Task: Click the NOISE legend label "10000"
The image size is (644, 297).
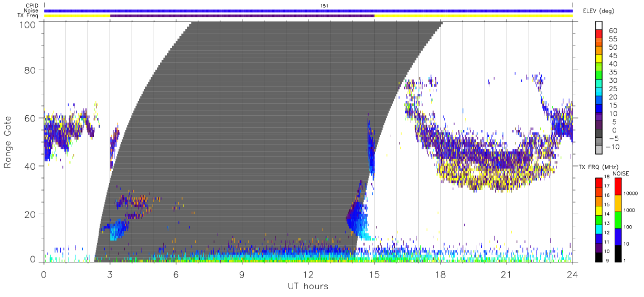Action: coord(631,193)
